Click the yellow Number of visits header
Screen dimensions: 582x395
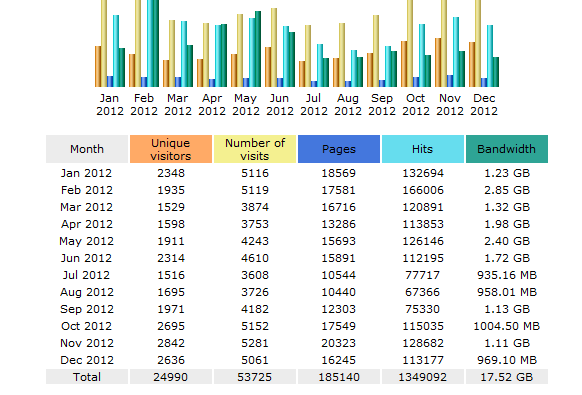(255, 149)
